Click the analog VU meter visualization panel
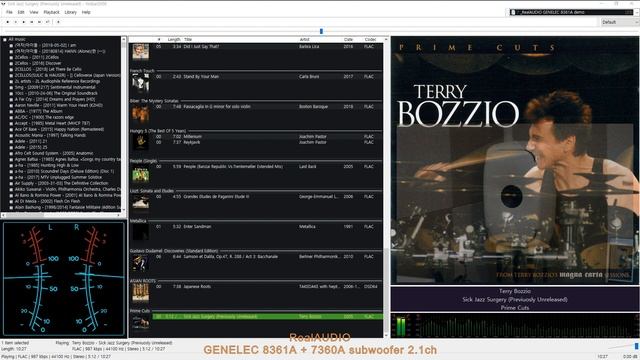The width and height of the screenshot is (640, 360). (x=63, y=279)
